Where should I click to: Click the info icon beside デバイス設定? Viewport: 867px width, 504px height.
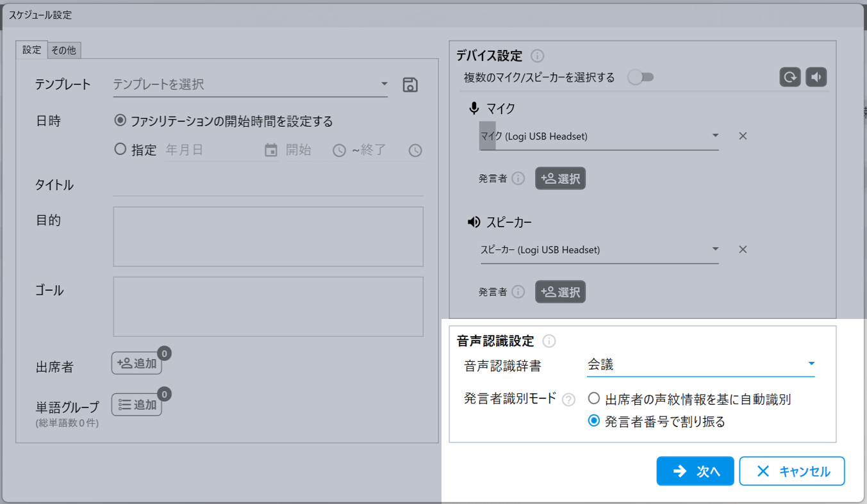tap(538, 56)
